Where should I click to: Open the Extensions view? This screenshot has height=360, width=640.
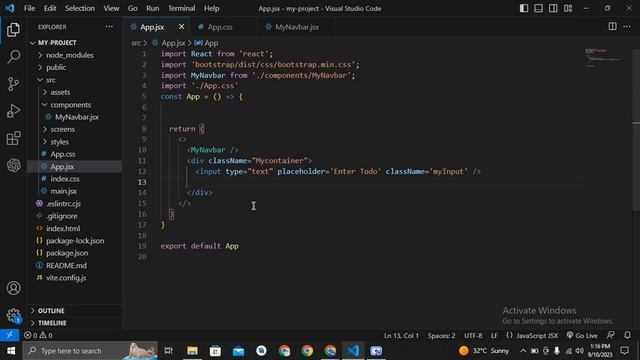point(13,138)
